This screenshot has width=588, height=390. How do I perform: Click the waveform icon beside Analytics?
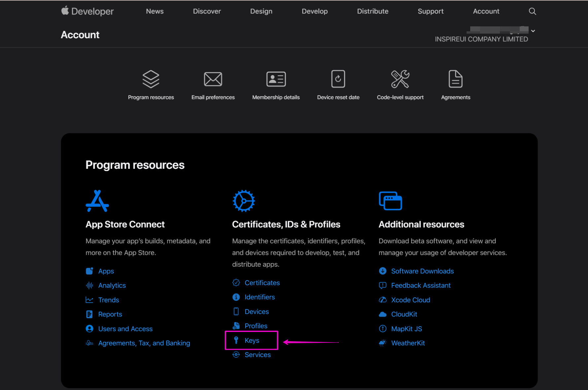tap(89, 285)
